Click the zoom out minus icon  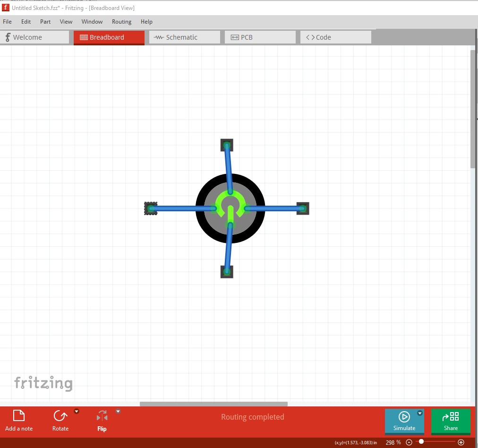[409, 442]
